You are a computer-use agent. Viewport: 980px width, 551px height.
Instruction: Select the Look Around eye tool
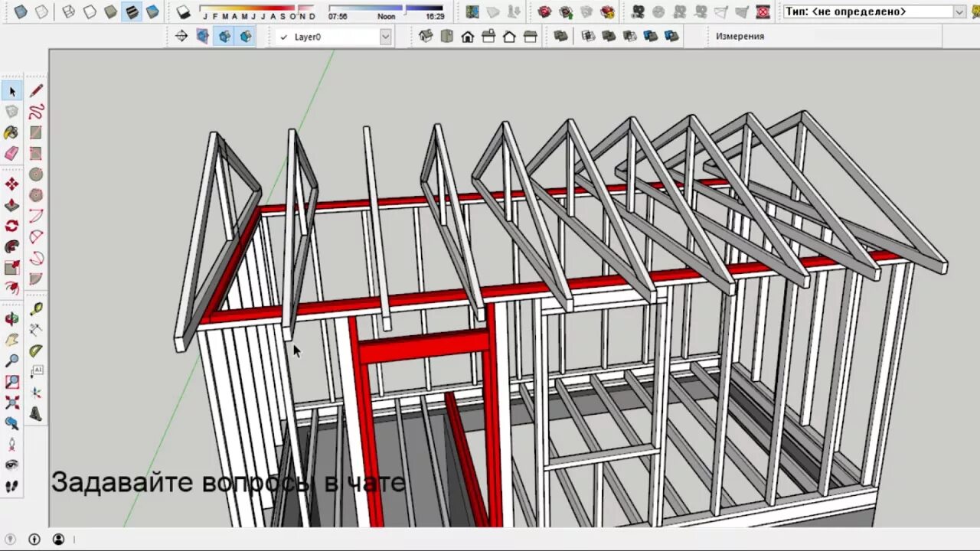(12, 465)
